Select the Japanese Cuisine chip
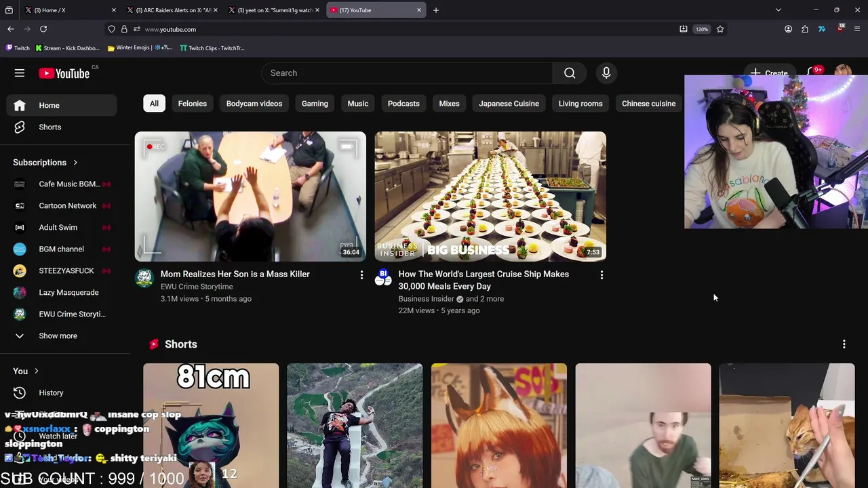Image resolution: width=868 pixels, height=488 pixels. pyautogui.click(x=509, y=104)
